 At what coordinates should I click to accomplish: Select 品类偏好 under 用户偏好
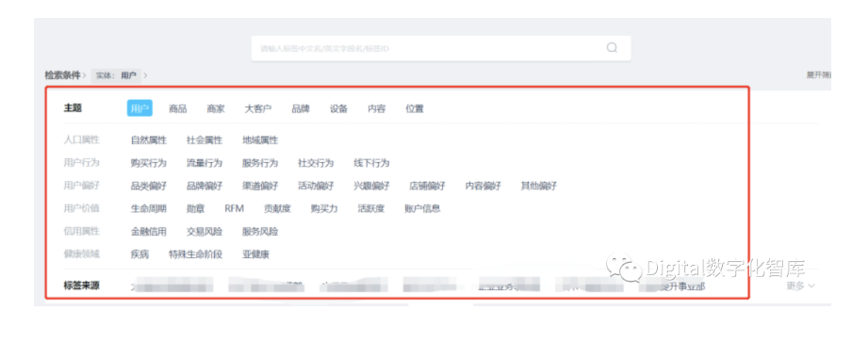pyautogui.click(x=148, y=186)
